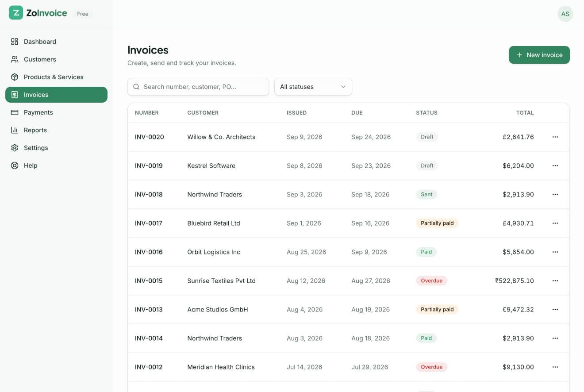Click the Partially paid status on INV-0013
Viewport: 584px width, 392px height.
coord(437,310)
